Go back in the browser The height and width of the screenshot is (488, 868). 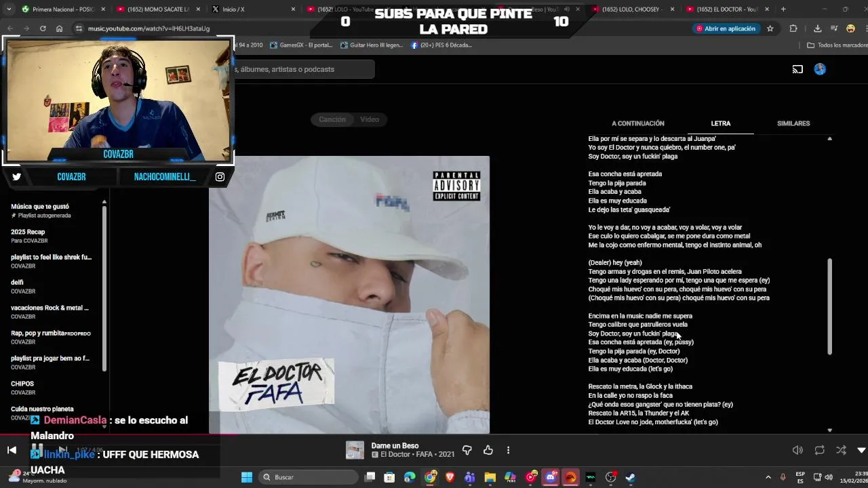point(10,28)
